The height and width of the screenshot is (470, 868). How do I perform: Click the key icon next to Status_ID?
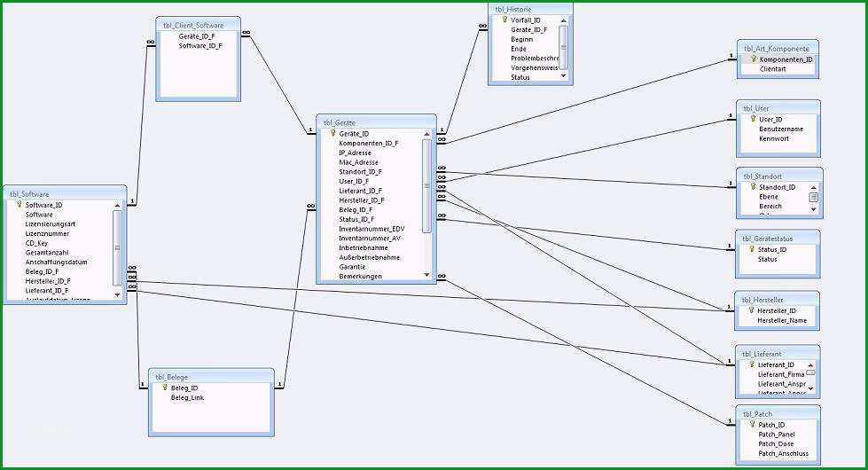[752, 249]
